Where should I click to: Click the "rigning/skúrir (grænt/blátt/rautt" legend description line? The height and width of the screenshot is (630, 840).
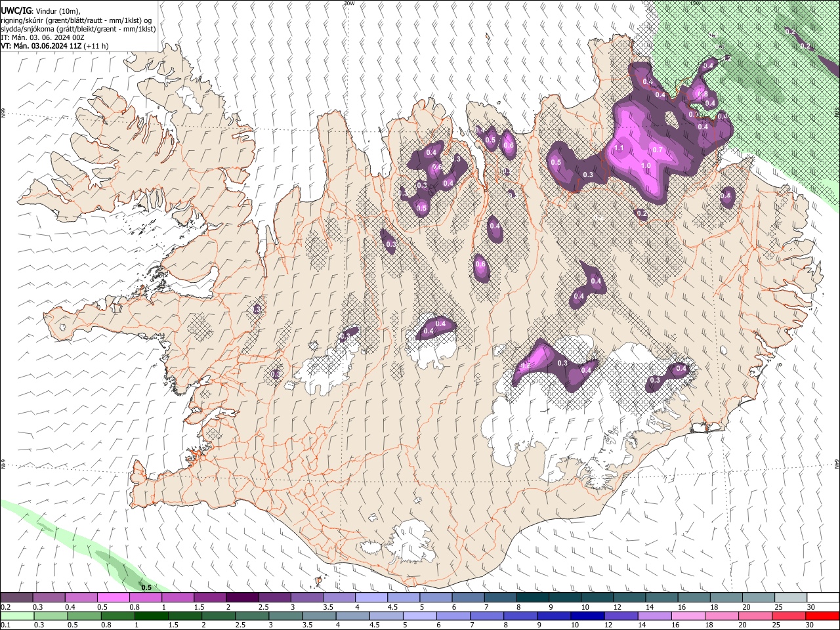coord(76,20)
